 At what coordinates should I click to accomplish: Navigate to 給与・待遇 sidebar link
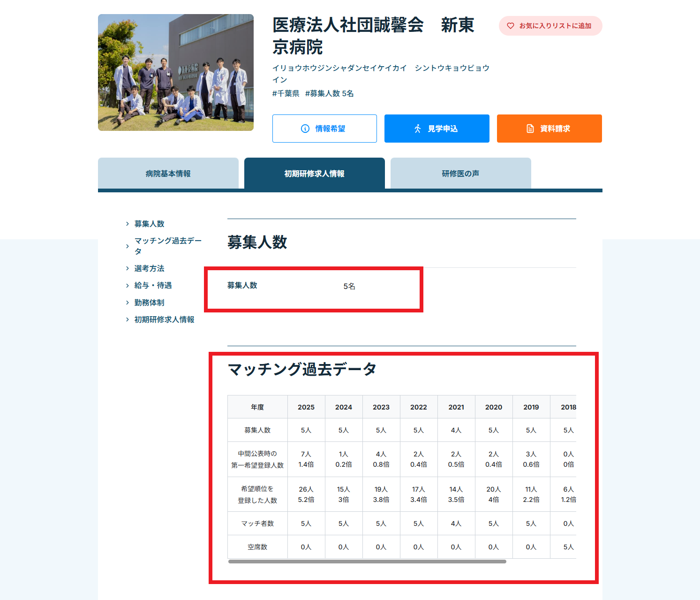click(153, 285)
